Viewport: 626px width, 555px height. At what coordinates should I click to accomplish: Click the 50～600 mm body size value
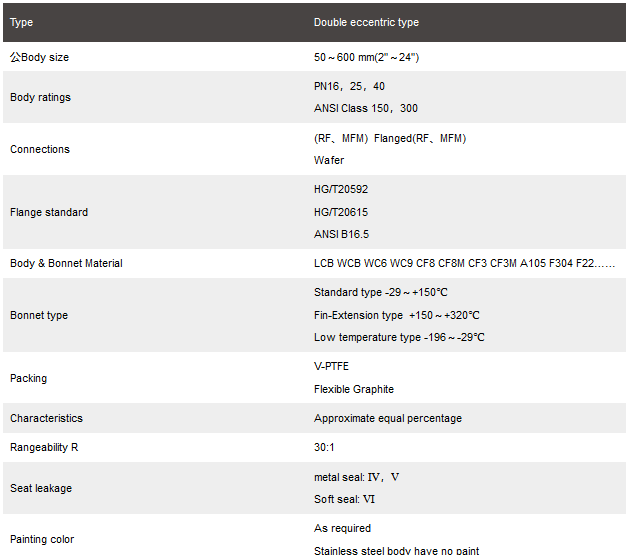click(x=366, y=57)
